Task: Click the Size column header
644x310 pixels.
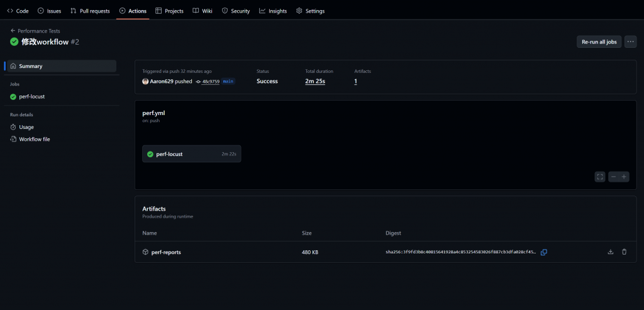Action: [x=307, y=233]
